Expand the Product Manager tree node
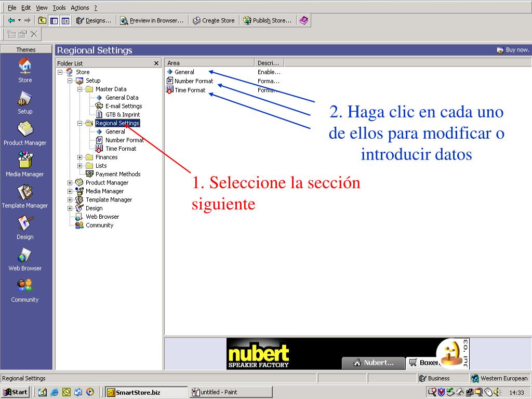Screen dimensions: 532x399 [x=70, y=182]
